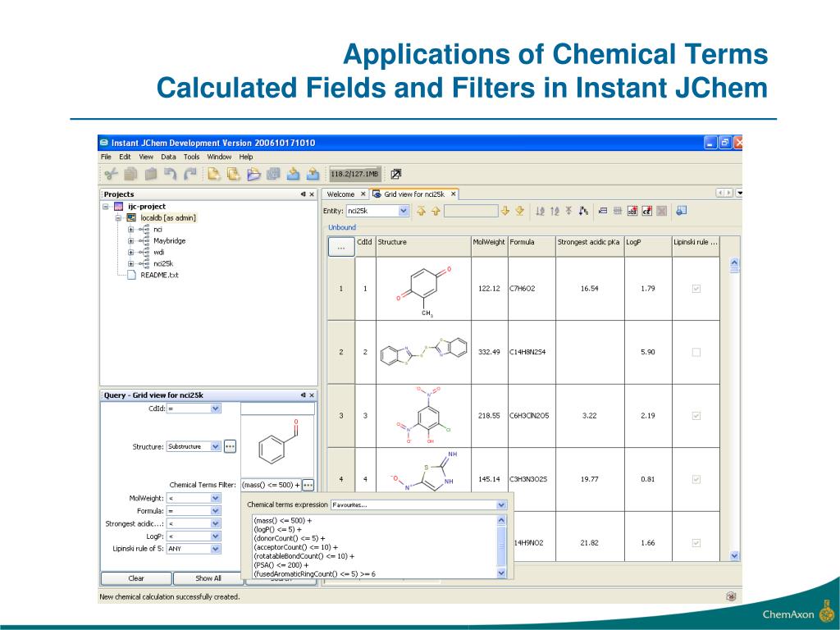Click the sort ascending icon in grid toolbar

(x=541, y=211)
